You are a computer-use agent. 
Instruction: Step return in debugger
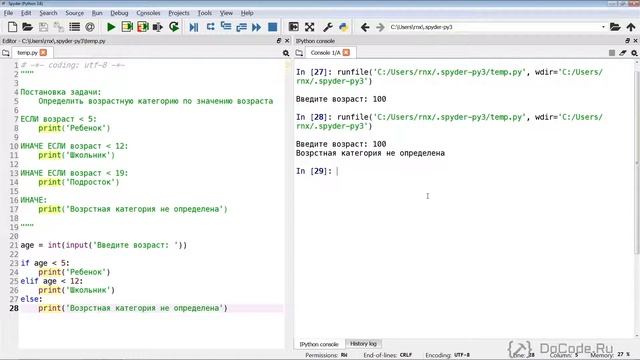[241, 27]
